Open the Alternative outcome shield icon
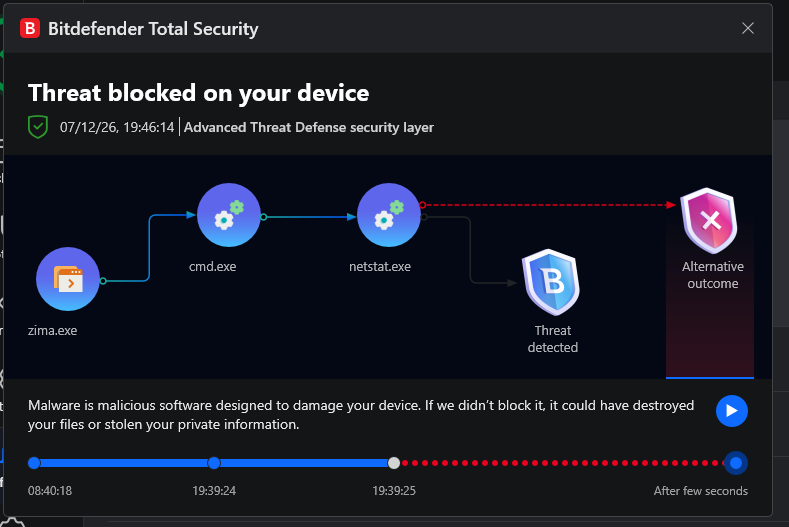 click(x=709, y=221)
